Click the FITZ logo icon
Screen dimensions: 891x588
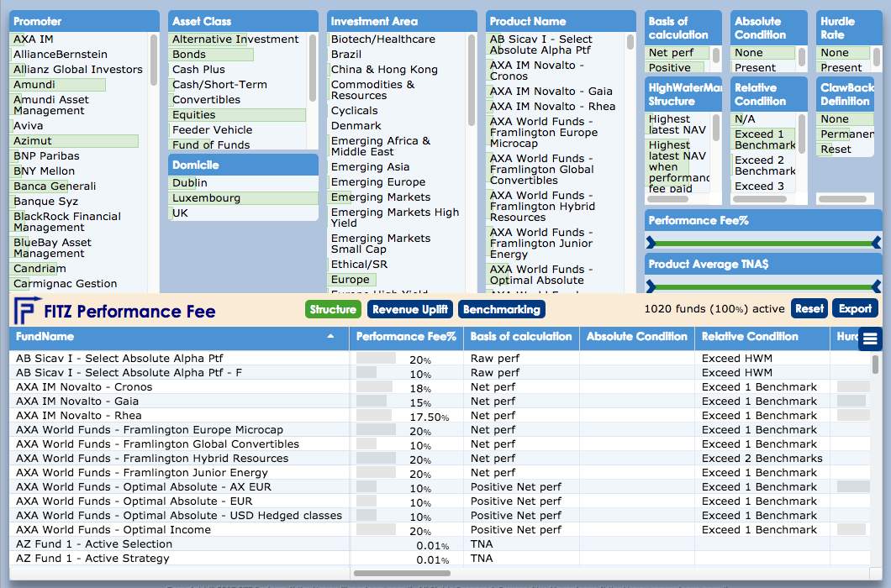pyautogui.click(x=24, y=311)
